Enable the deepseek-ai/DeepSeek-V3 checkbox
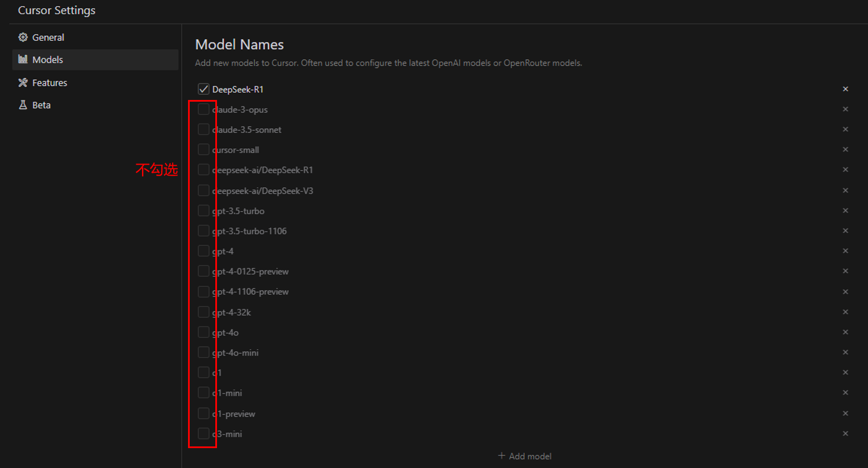 pos(203,190)
